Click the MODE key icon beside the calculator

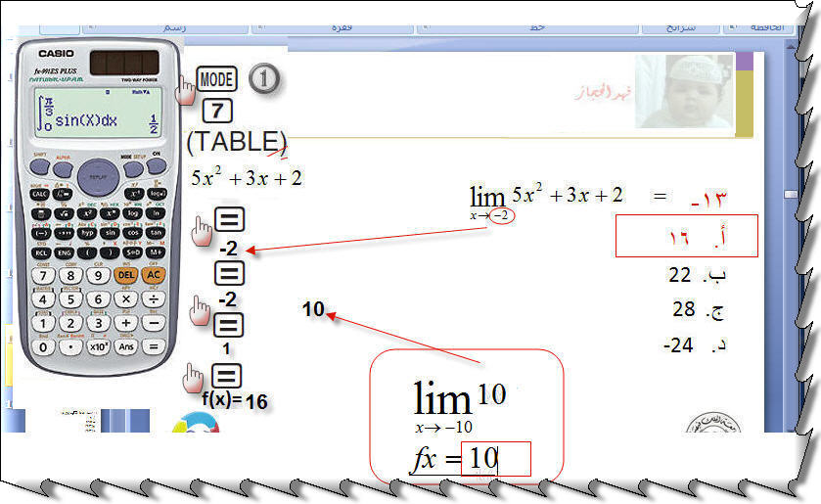[216, 80]
